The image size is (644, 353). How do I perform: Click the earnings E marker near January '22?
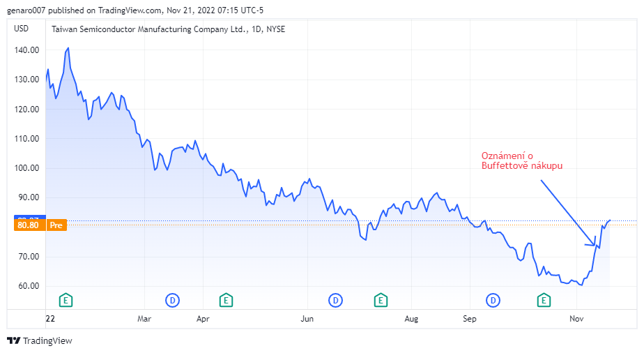coord(66,301)
